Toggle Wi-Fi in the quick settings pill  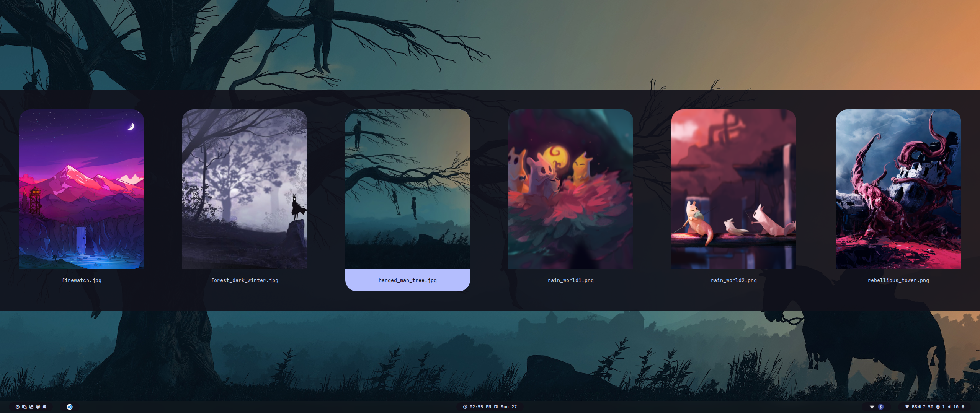tap(872, 407)
